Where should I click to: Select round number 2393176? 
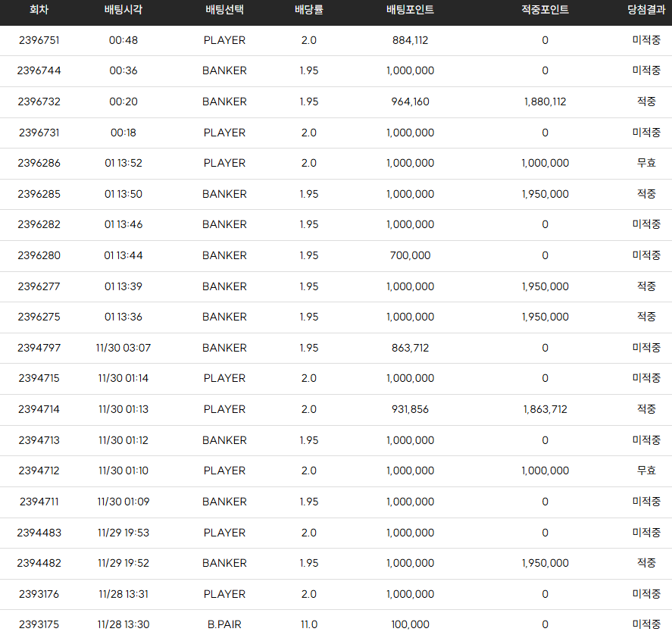[39, 594]
